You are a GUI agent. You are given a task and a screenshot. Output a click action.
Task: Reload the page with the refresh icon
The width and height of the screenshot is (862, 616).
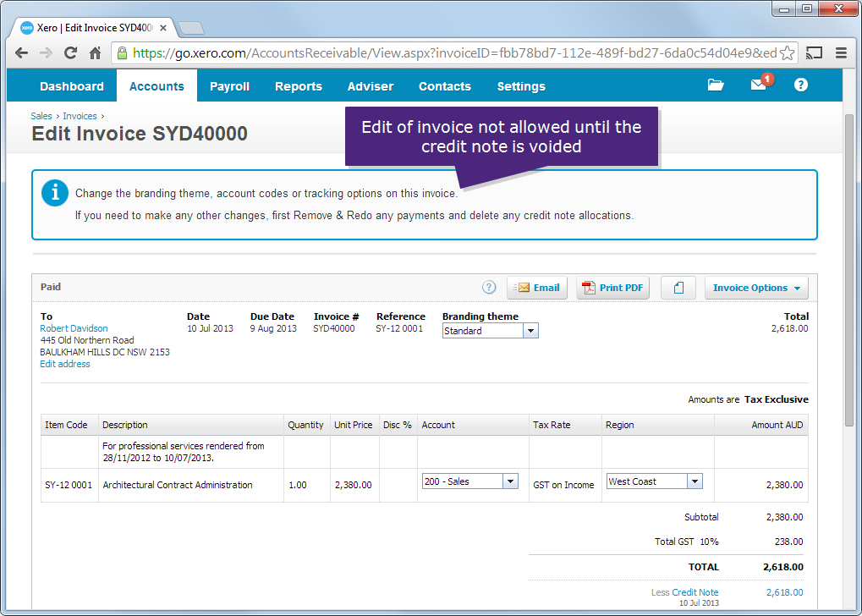click(x=70, y=52)
